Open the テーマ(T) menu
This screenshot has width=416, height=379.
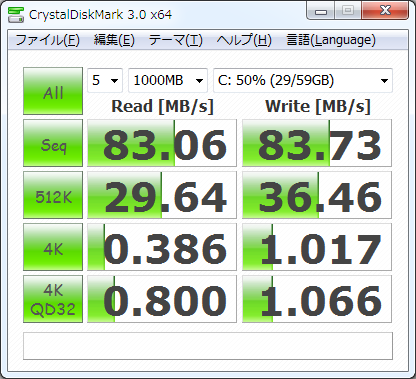(176, 40)
